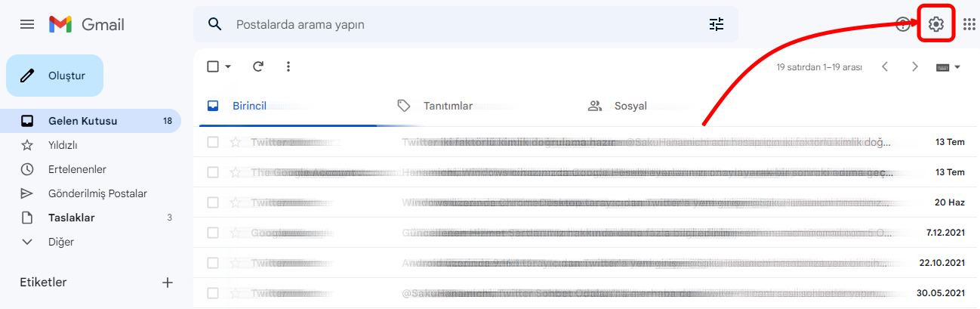The height and width of the screenshot is (309, 980).
Task: Open the Google apps grid
Action: (x=969, y=24)
